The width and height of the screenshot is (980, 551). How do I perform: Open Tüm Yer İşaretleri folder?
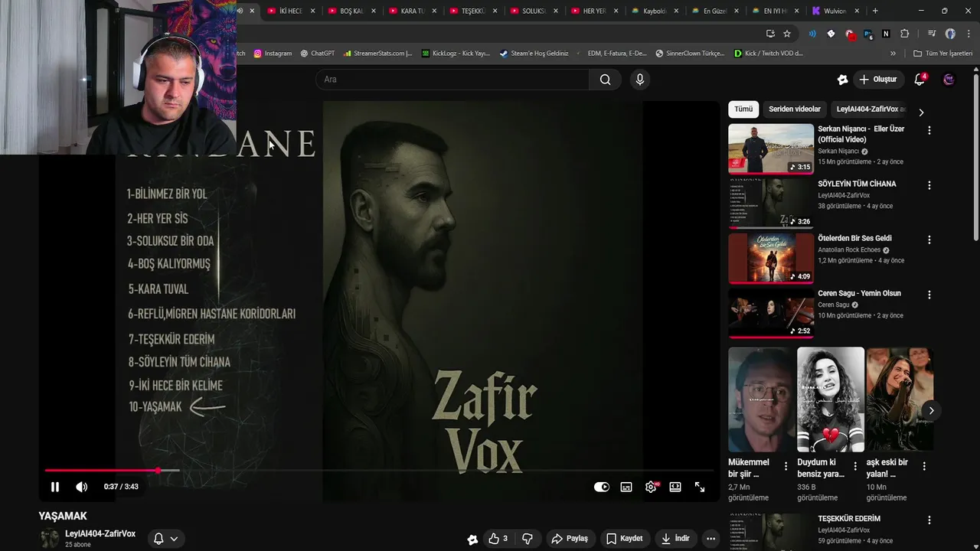click(x=943, y=54)
